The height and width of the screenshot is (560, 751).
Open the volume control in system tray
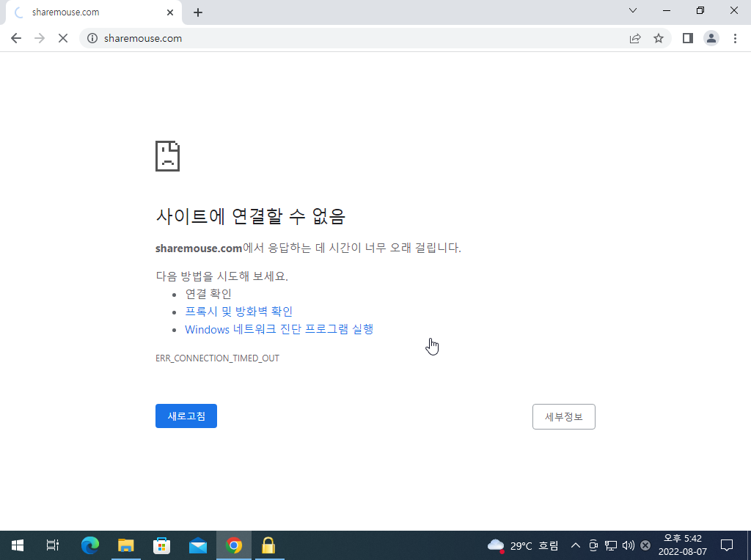pos(628,545)
